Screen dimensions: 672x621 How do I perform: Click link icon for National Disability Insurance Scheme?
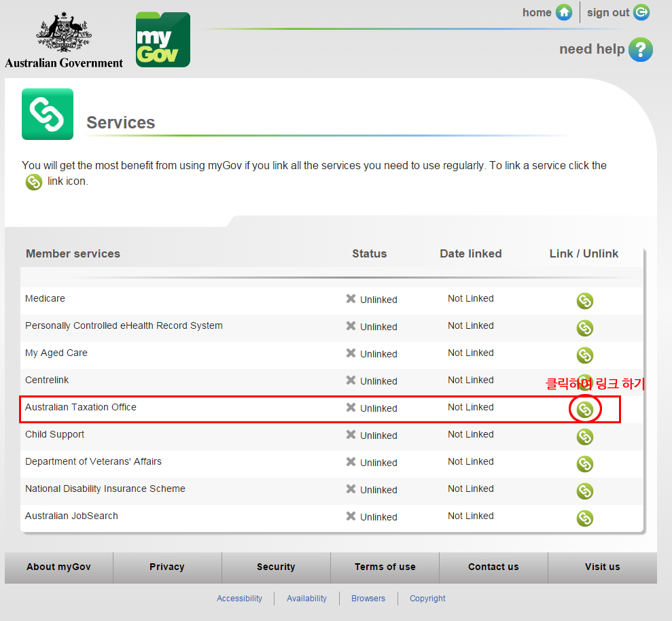point(584,491)
